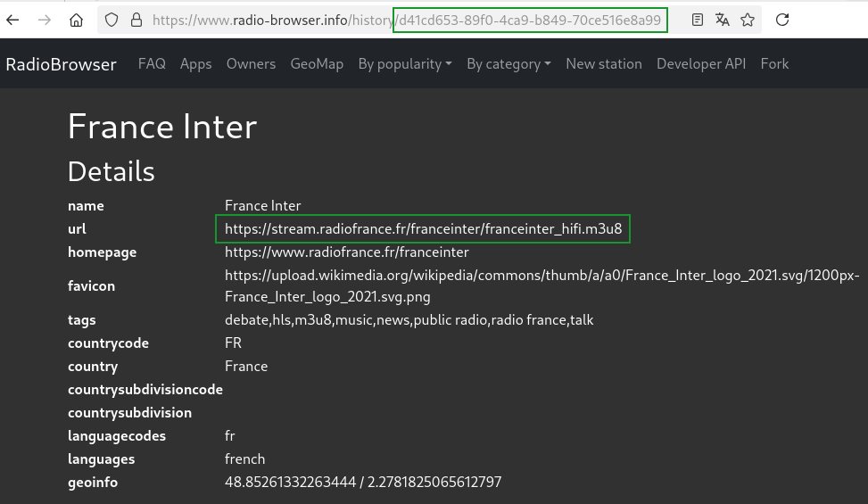Click the padlock site security icon
The height and width of the screenshot is (504, 868).
click(136, 20)
